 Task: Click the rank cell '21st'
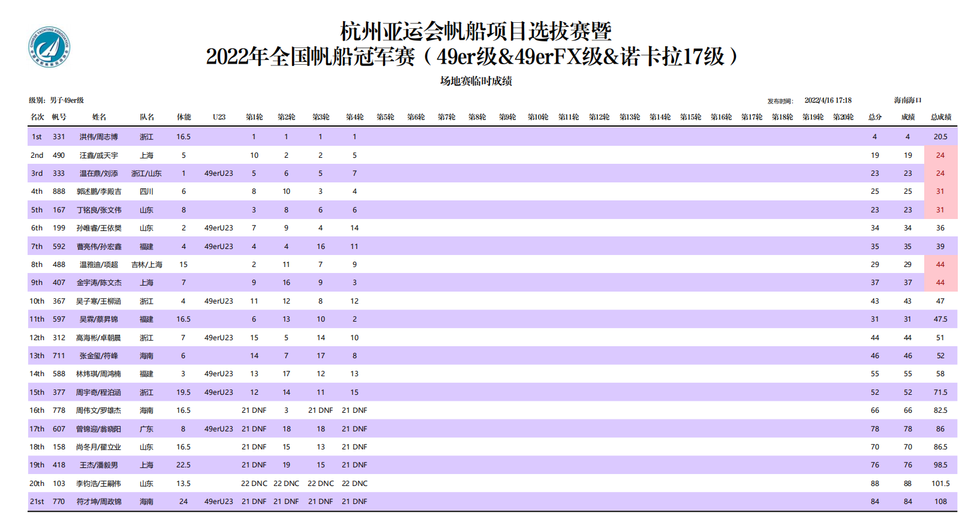pyautogui.click(x=37, y=502)
